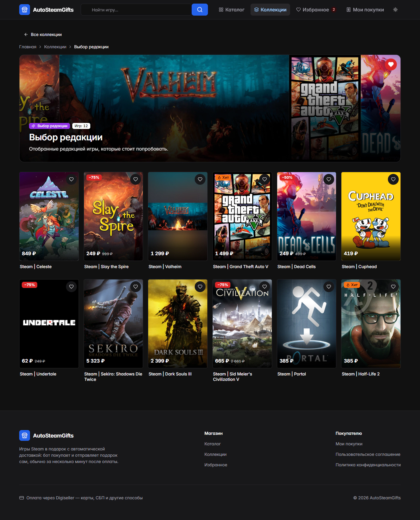Open the Grand Theft Auto V cover

pos(242,216)
